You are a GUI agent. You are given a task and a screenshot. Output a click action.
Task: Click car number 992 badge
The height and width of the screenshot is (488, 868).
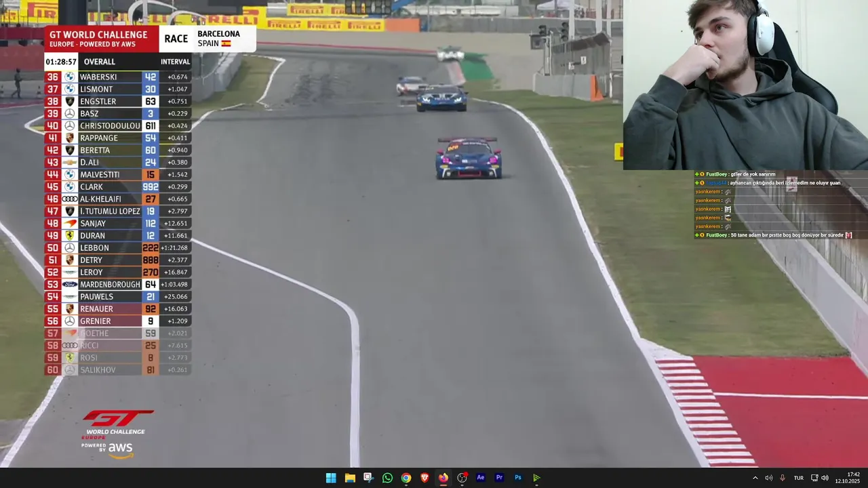pyautogui.click(x=151, y=186)
